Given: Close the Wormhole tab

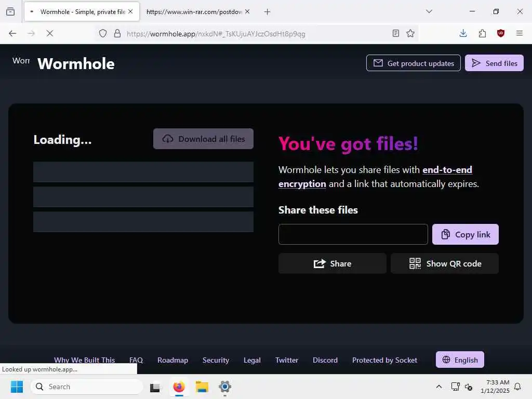Looking at the screenshot, I should [130, 11].
